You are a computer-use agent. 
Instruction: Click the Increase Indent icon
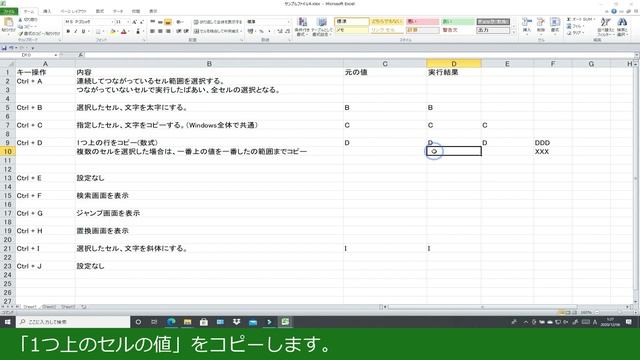(186, 31)
